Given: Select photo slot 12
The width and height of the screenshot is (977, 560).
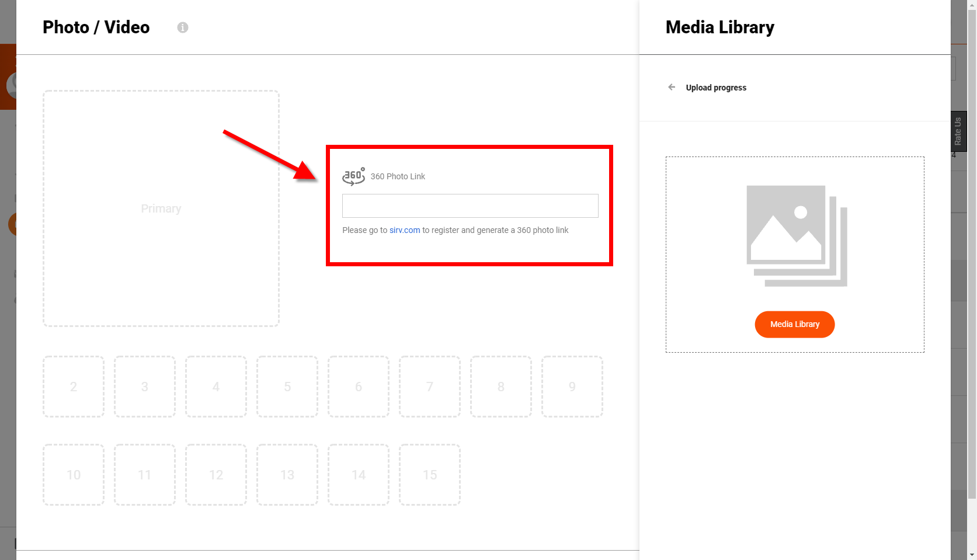Looking at the screenshot, I should [x=216, y=475].
